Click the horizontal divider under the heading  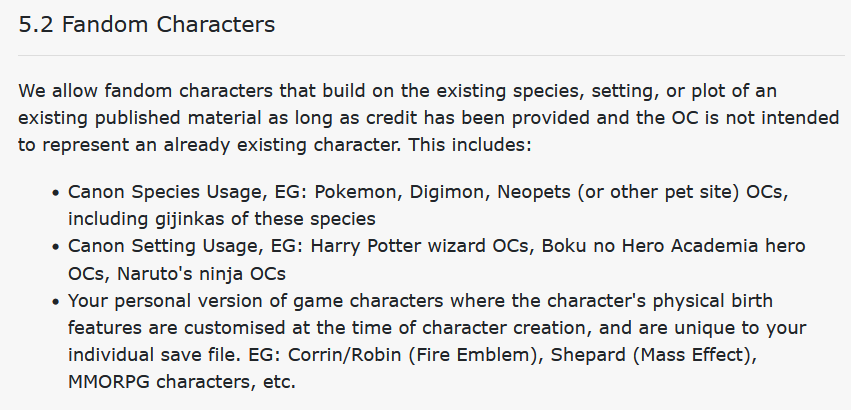tap(431, 55)
